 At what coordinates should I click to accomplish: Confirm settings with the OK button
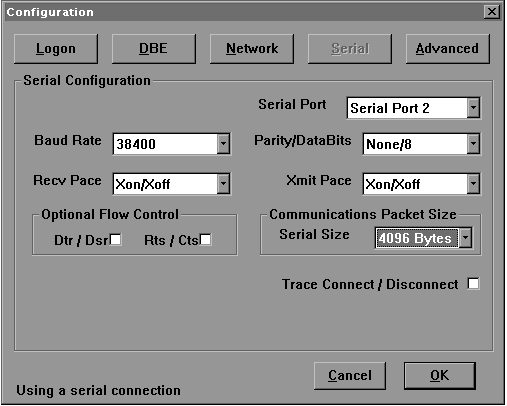click(440, 376)
